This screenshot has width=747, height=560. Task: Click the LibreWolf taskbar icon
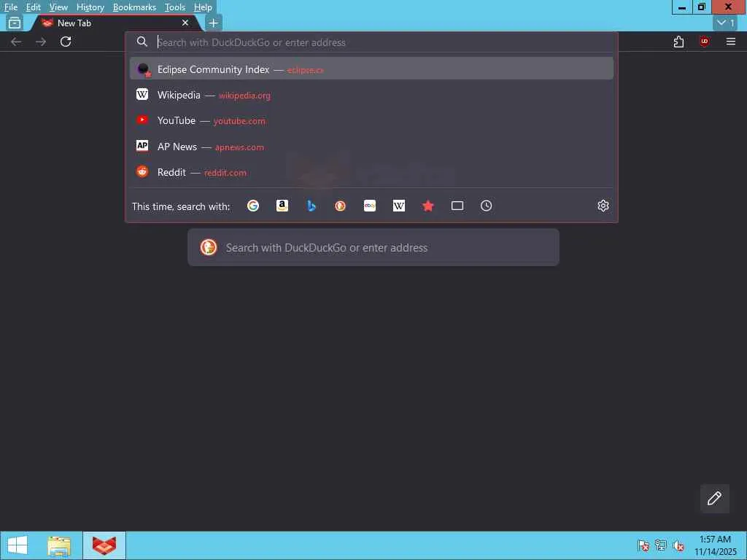point(104,545)
